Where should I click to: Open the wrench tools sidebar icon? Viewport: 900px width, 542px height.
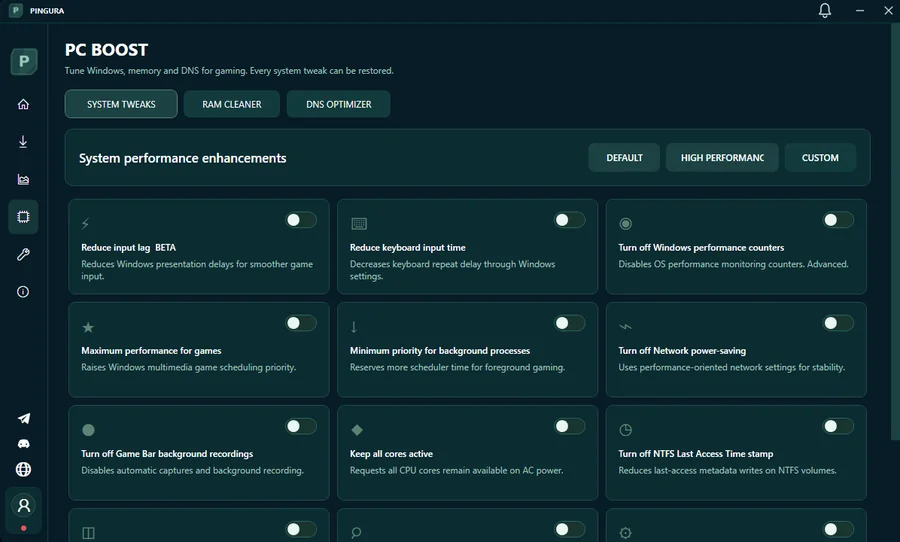(23, 254)
